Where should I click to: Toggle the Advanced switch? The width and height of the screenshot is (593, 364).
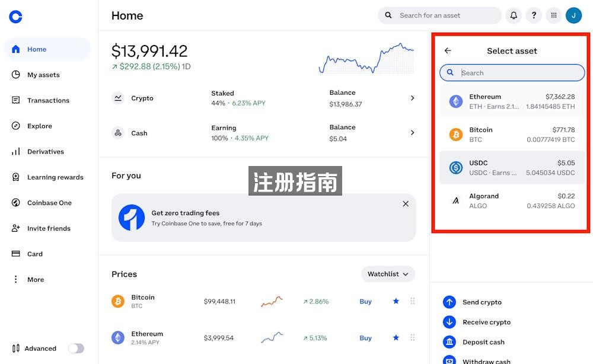76,348
